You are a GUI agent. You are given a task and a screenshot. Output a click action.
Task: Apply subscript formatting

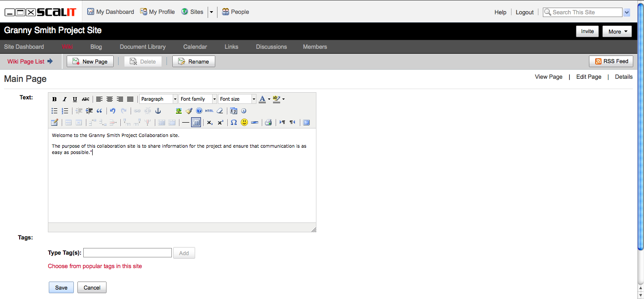(x=210, y=123)
